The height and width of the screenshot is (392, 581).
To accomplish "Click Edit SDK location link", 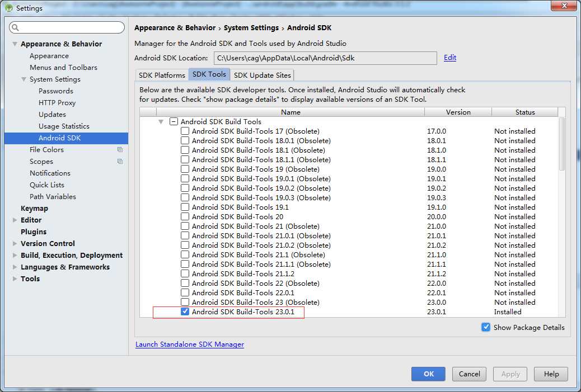I will [450, 58].
